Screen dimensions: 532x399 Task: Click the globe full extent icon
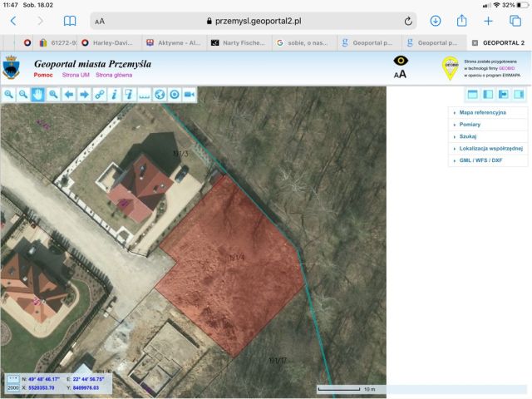160,95
